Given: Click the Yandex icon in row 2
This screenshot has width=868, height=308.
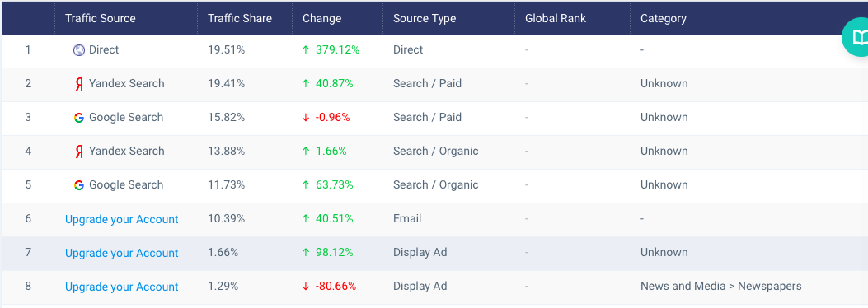Looking at the screenshot, I should (x=79, y=84).
